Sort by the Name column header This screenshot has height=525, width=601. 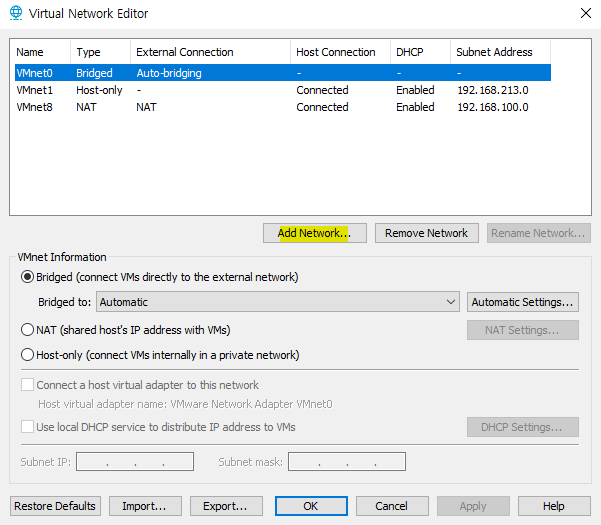pos(42,52)
